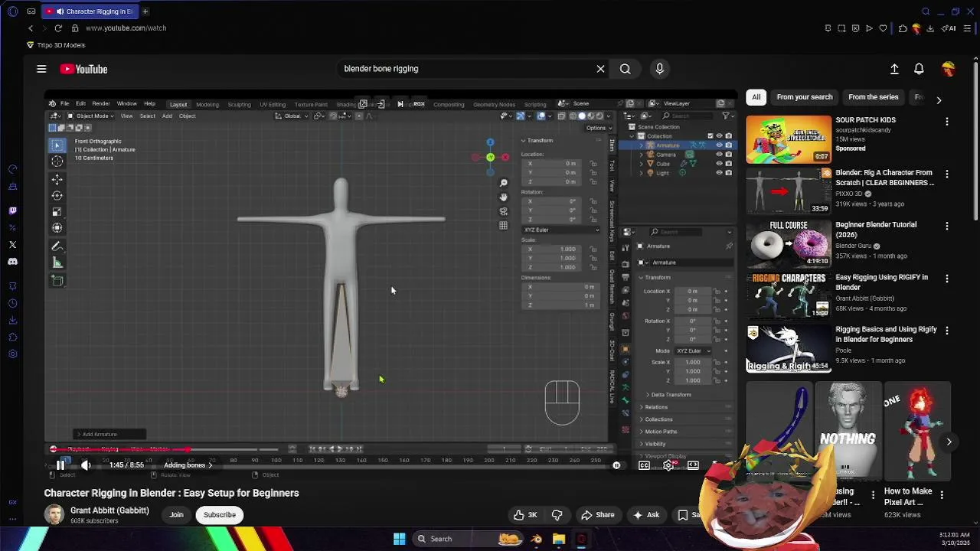Open the YouTube guide hamburger menu
980x551 pixels.
[41, 69]
